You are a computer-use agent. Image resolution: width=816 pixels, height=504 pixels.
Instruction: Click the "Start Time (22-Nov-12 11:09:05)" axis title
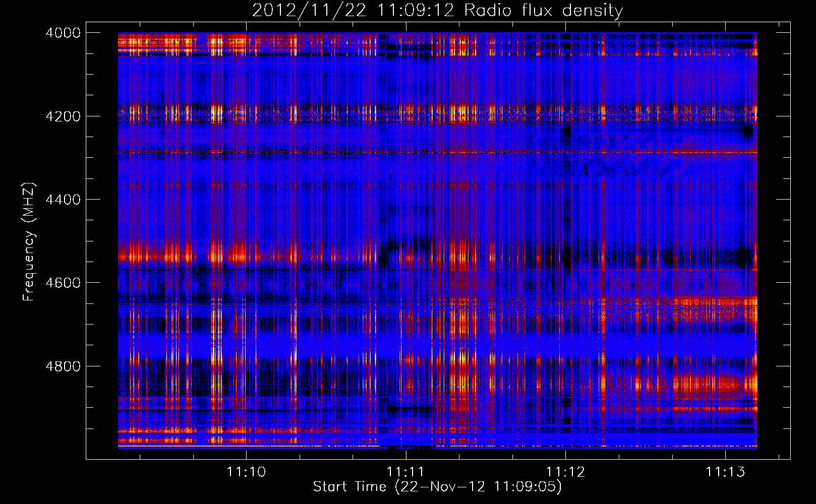pos(437,487)
